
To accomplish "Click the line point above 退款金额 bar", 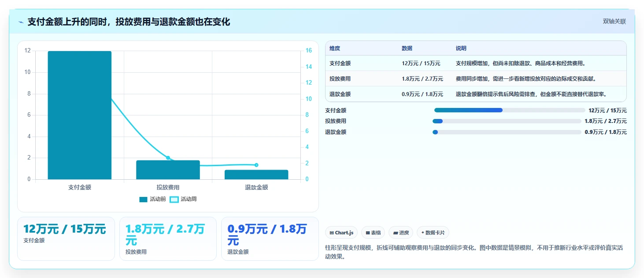I will click(x=256, y=165).
